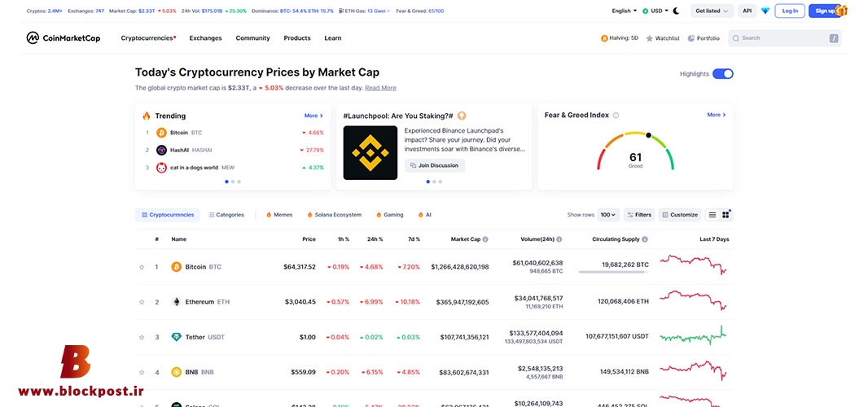Image resolution: width=868 pixels, height=407 pixels.
Task: Open Show rows 100 dropdown
Action: point(608,215)
